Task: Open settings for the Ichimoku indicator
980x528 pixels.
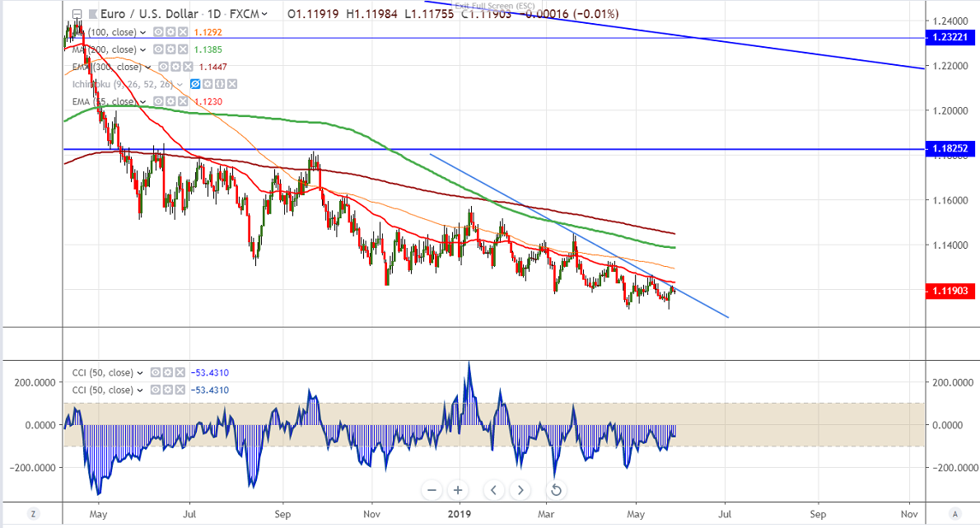Action: 208,84
